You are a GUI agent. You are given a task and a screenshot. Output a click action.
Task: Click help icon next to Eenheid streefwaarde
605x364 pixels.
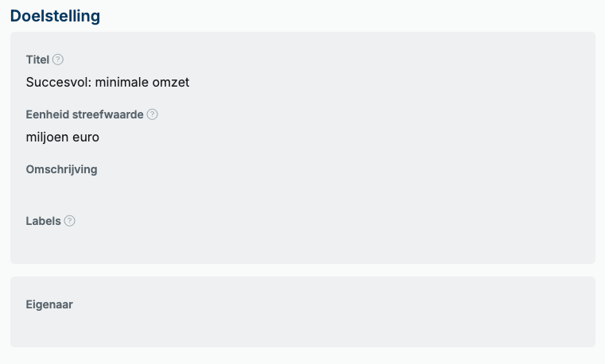[153, 114]
